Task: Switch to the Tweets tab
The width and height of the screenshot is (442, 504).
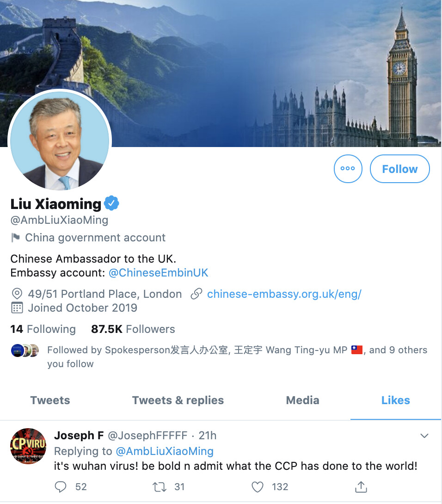Action: pos(50,400)
